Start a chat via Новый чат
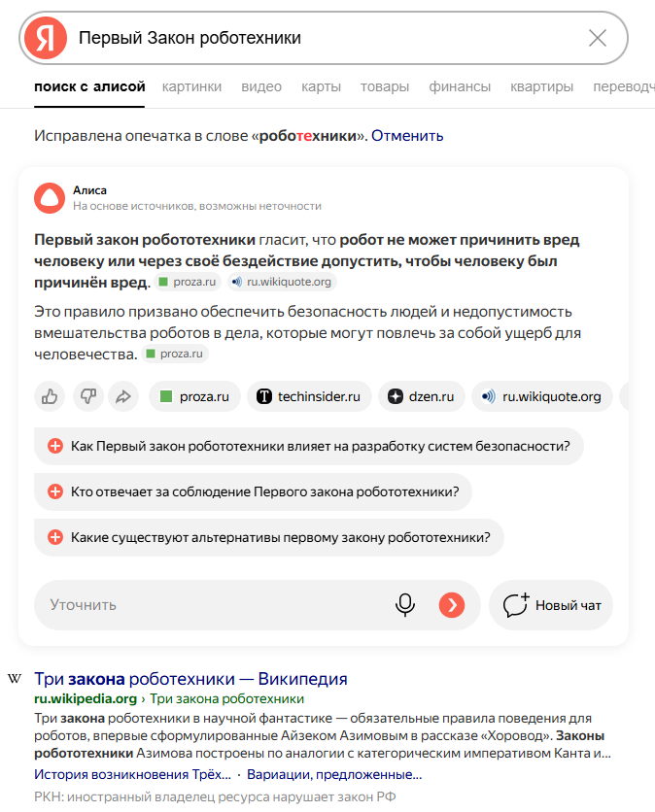Image resolution: width=655 pixels, height=812 pixels. tap(552, 605)
